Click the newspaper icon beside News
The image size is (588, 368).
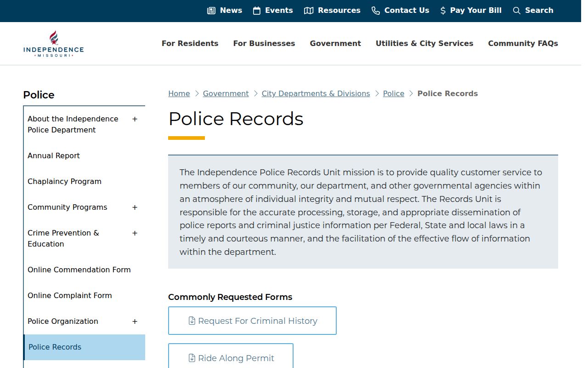tap(211, 11)
